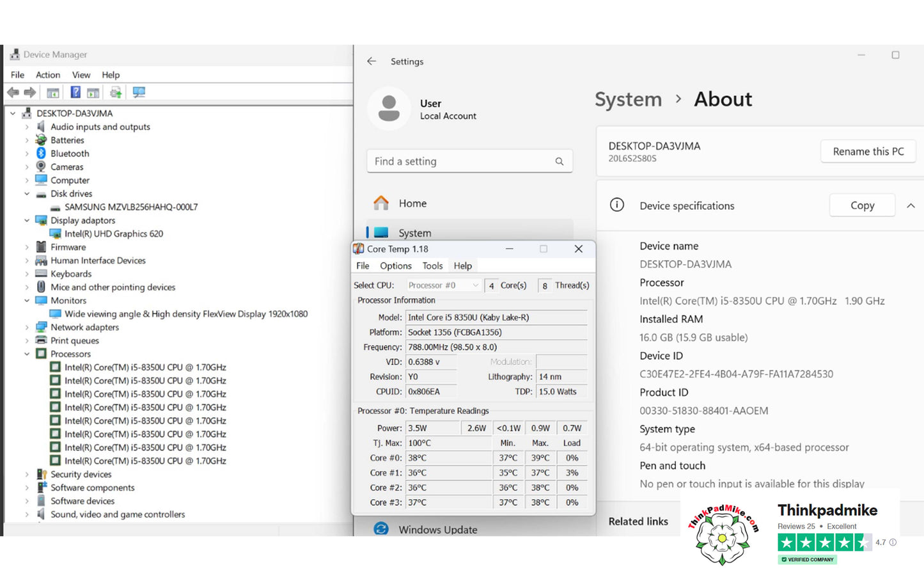Collapse the Processors node
The height and width of the screenshot is (581, 924).
[27, 354]
